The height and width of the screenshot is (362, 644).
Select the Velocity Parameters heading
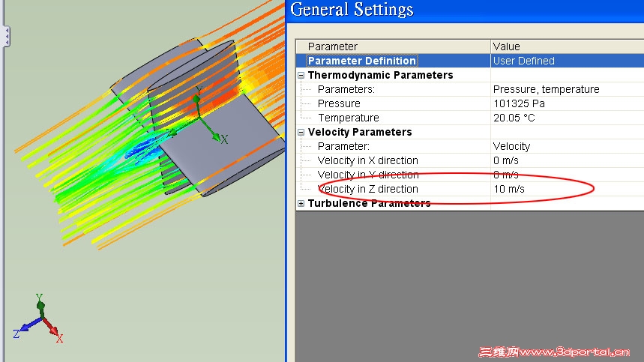pos(360,132)
